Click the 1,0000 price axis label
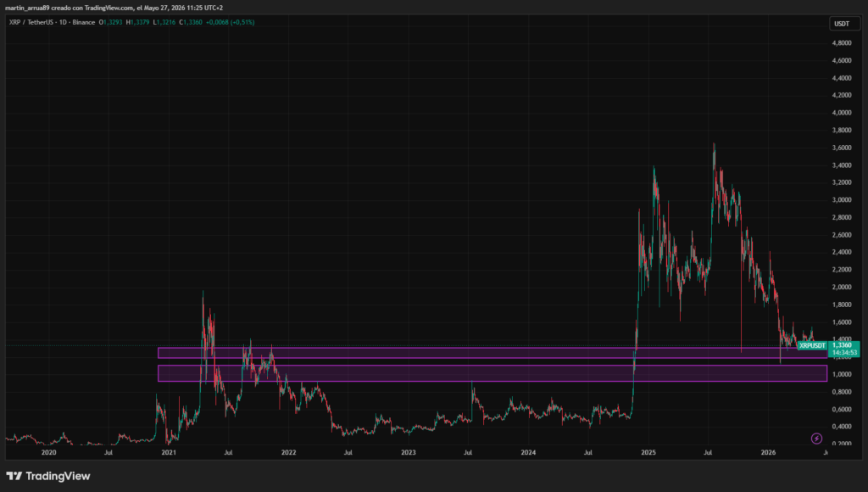 point(842,375)
